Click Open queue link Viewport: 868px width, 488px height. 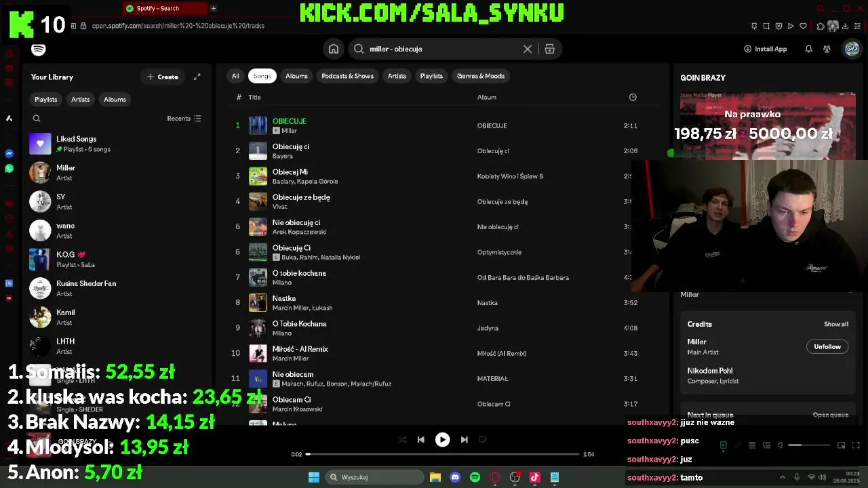[x=831, y=415]
